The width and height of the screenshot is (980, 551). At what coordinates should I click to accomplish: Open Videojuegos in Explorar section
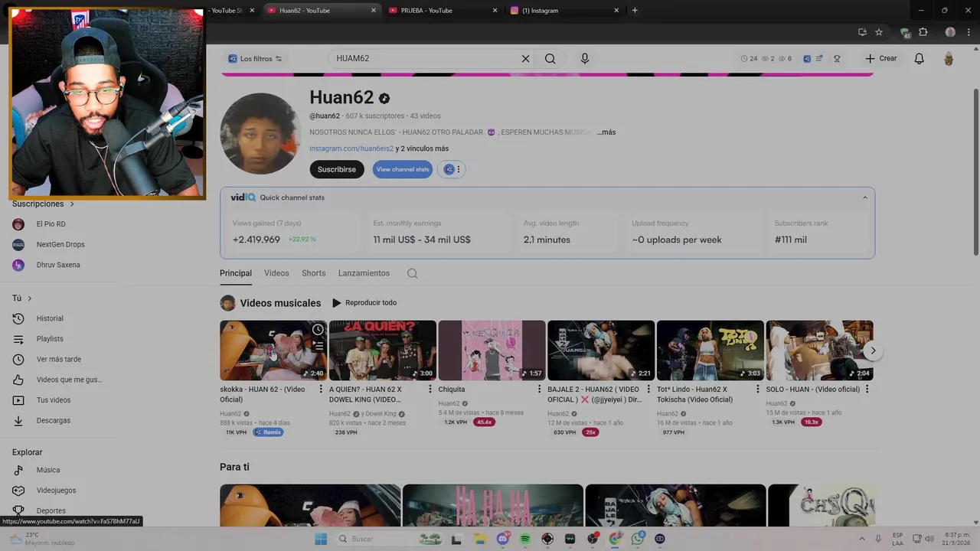(x=57, y=491)
